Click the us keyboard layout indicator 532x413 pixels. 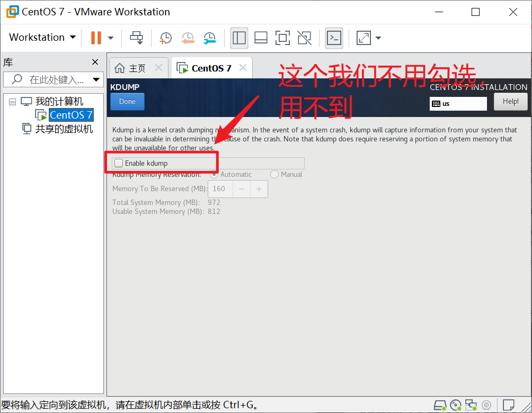(x=458, y=103)
